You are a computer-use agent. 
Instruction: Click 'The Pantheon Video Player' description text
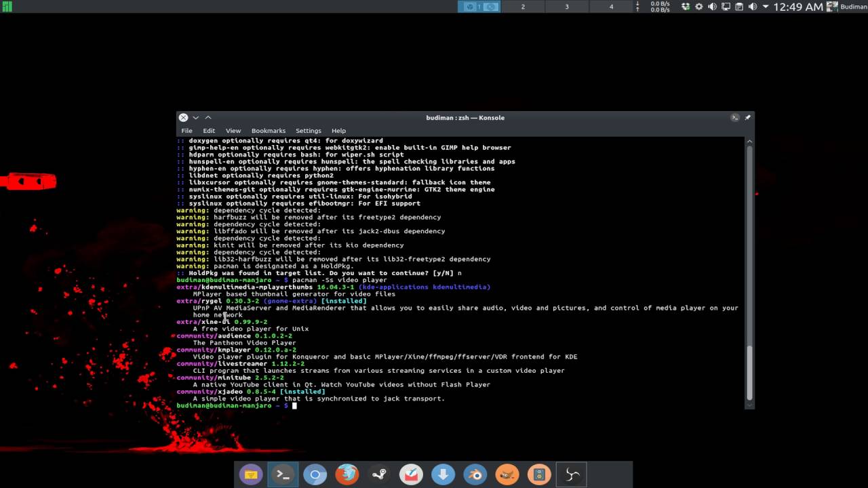tap(244, 343)
